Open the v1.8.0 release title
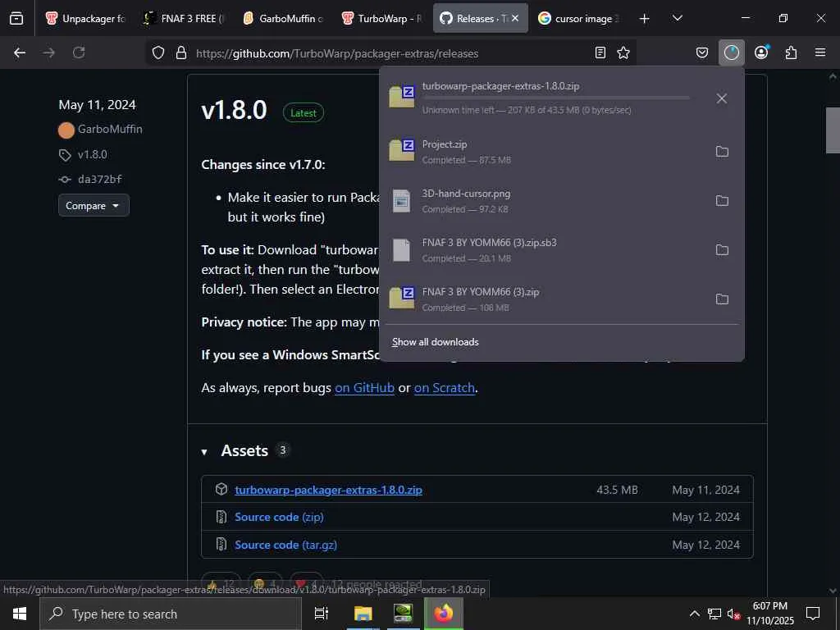 click(x=234, y=110)
